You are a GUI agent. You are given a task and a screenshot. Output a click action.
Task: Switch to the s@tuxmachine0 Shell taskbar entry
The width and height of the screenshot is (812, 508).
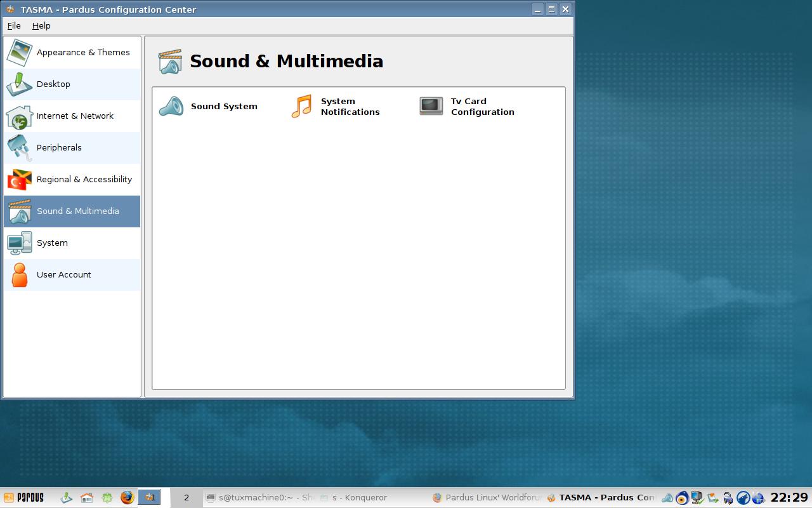pos(260,498)
